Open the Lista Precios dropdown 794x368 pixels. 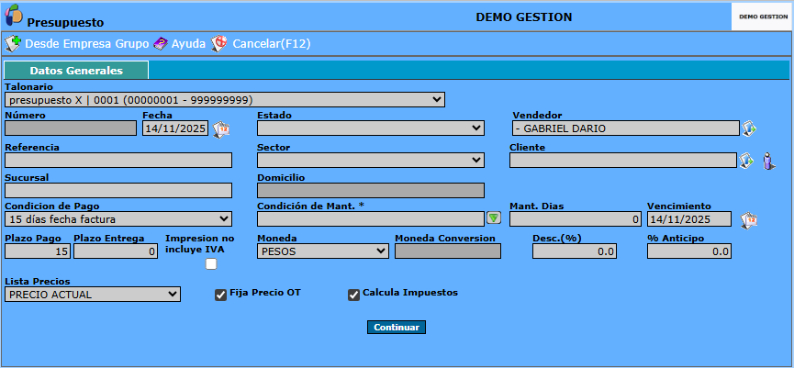point(93,294)
